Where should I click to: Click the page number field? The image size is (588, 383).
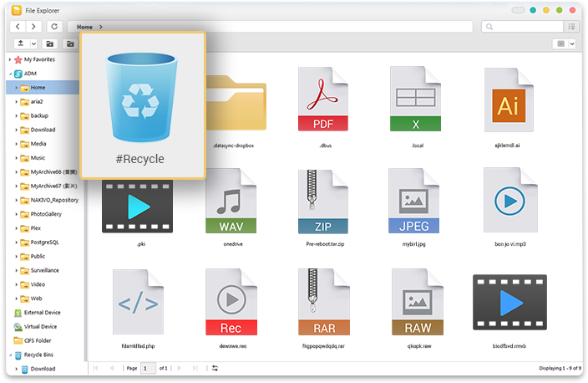148,368
